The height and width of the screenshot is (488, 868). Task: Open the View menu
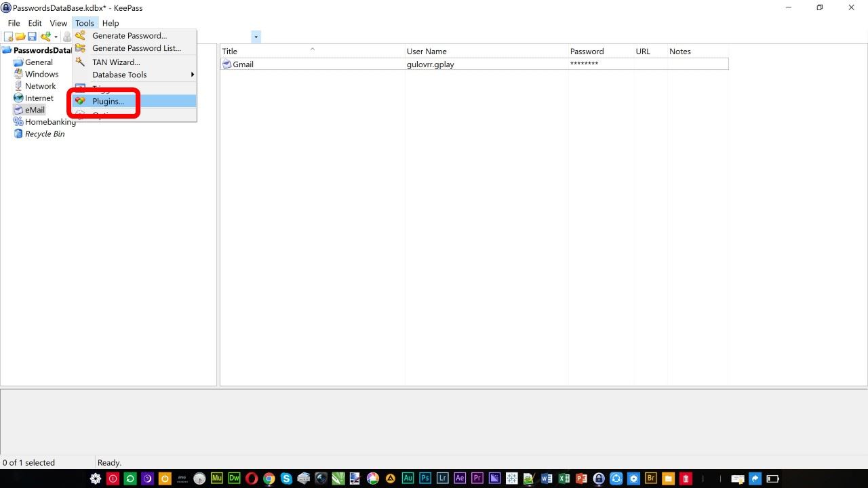click(x=58, y=23)
